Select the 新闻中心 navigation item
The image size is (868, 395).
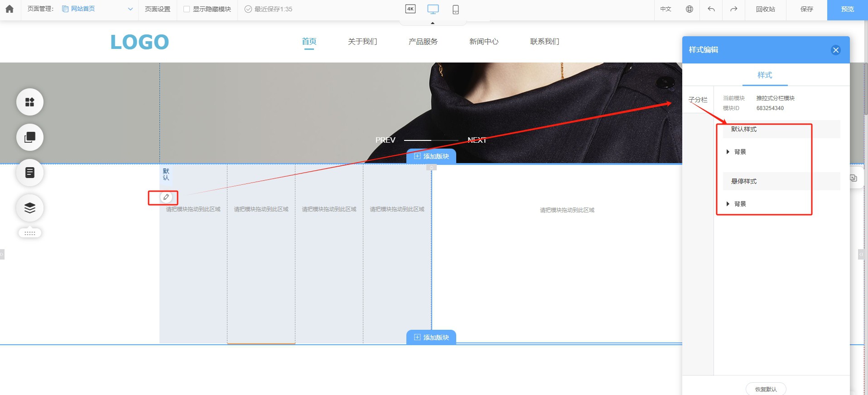pos(484,41)
